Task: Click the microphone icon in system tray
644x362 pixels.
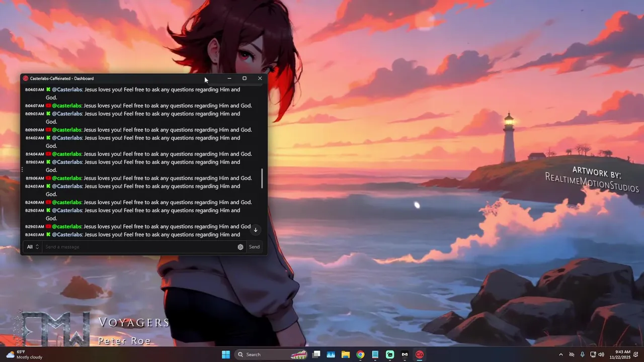Action: 583,354
